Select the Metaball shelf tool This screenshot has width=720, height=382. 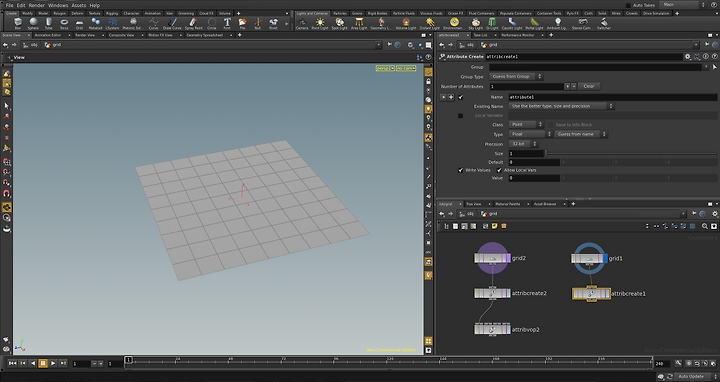[96, 23]
